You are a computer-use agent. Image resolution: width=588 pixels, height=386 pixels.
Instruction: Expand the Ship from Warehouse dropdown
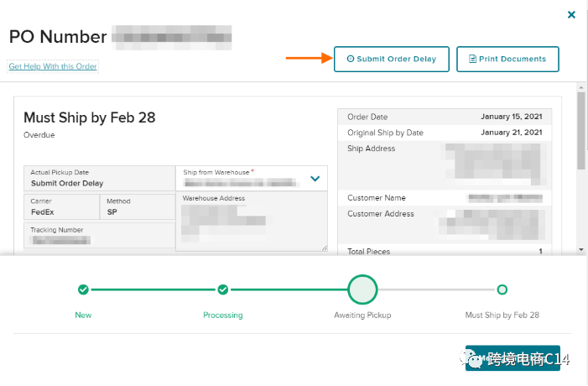click(315, 178)
